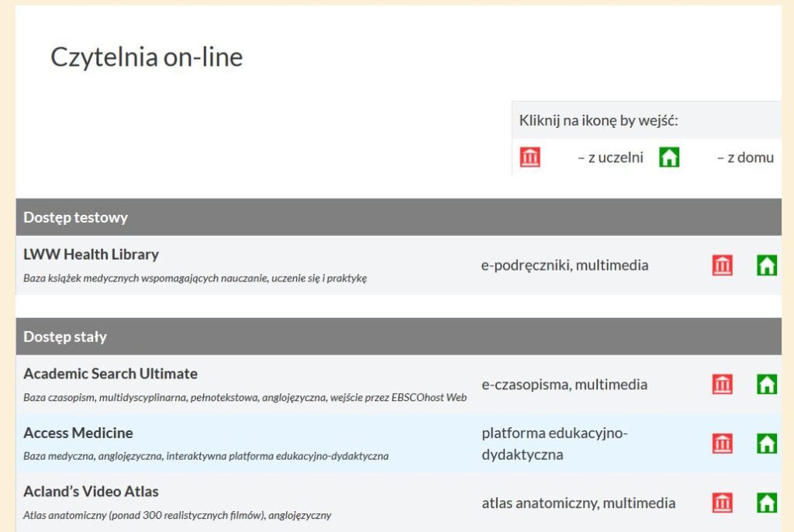The width and height of the screenshot is (794, 532).
Task: Click the 'Czytelnia on-line' page heading
Action: point(147,57)
